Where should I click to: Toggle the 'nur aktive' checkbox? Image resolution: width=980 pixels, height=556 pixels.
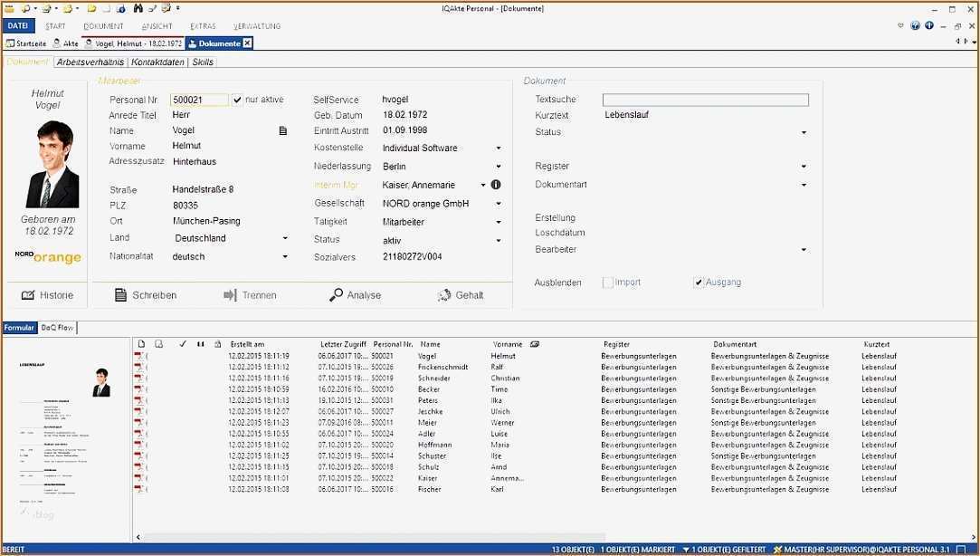click(237, 100)
